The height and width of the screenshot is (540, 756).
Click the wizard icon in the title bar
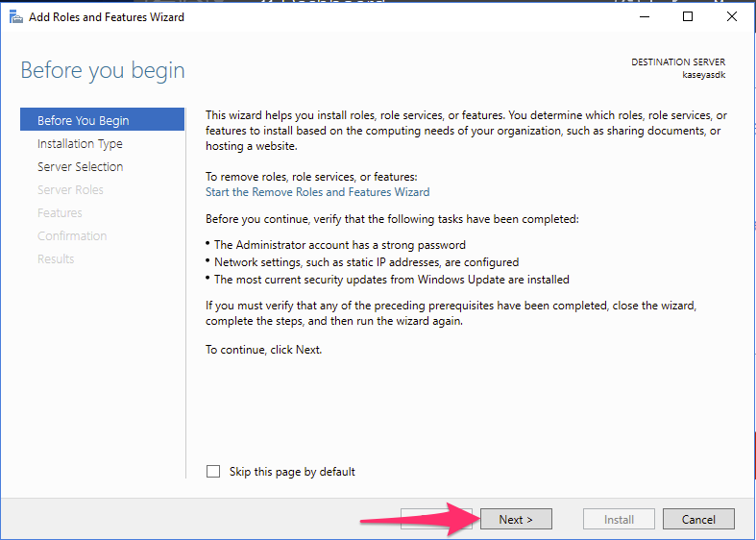[16, 17]
